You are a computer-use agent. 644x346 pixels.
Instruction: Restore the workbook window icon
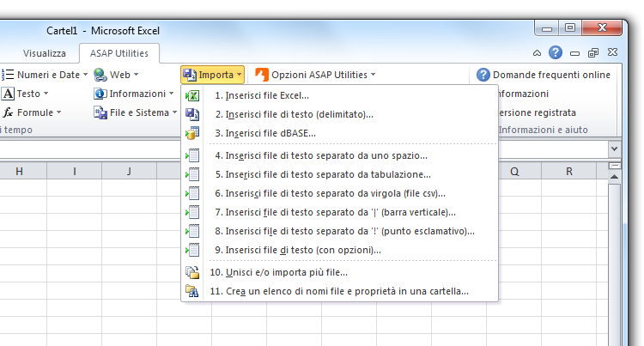[593, 52]
